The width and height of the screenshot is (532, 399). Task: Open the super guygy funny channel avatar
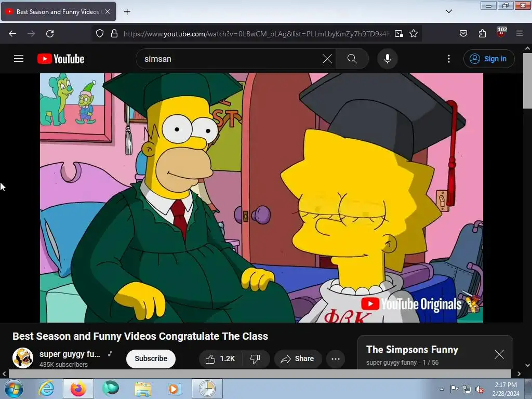tap(23, 358)
